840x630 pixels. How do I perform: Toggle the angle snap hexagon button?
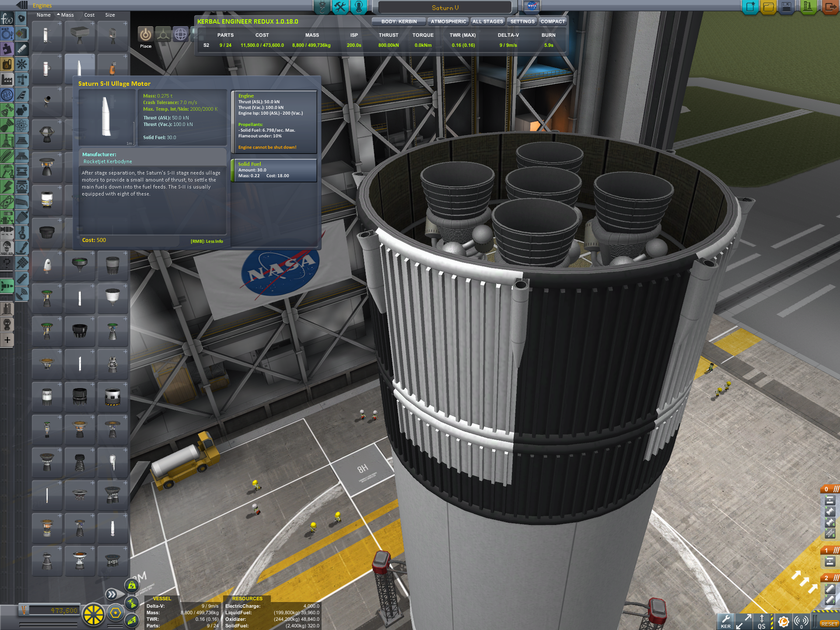[x=115, y=613]
